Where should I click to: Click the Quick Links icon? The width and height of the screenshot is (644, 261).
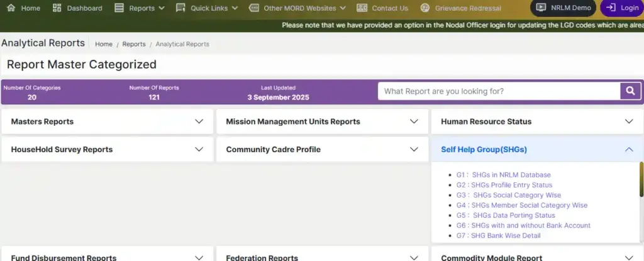(x=180, y=8)
